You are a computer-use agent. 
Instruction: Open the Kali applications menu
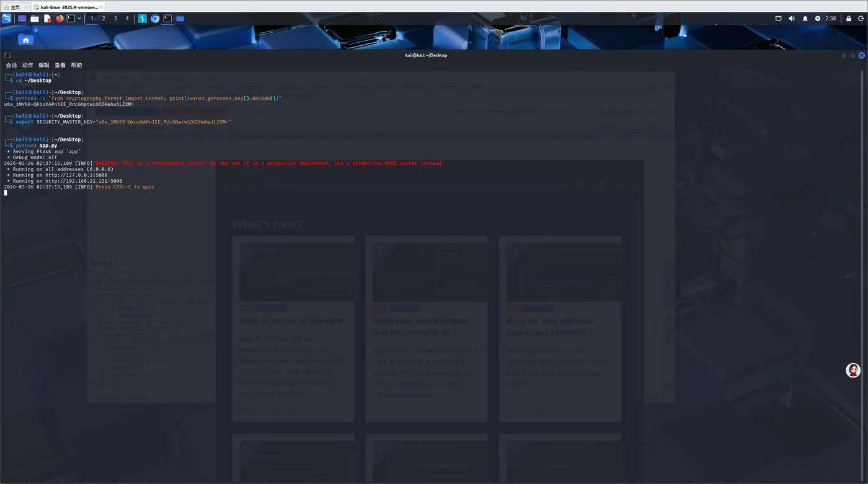tap(7, 19)
